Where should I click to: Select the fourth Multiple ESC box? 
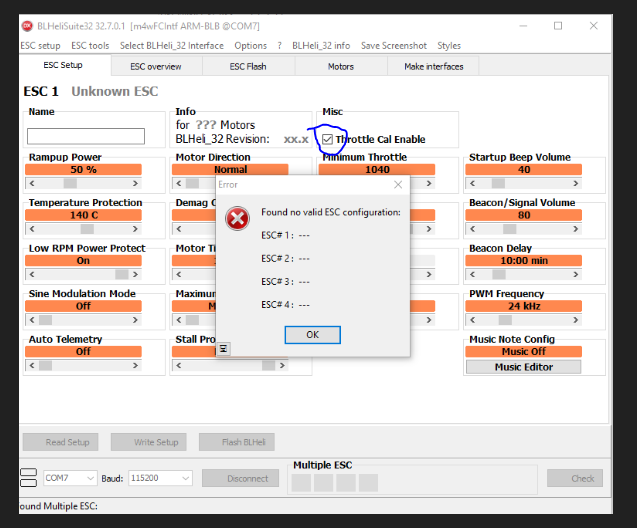pos(368,483)
